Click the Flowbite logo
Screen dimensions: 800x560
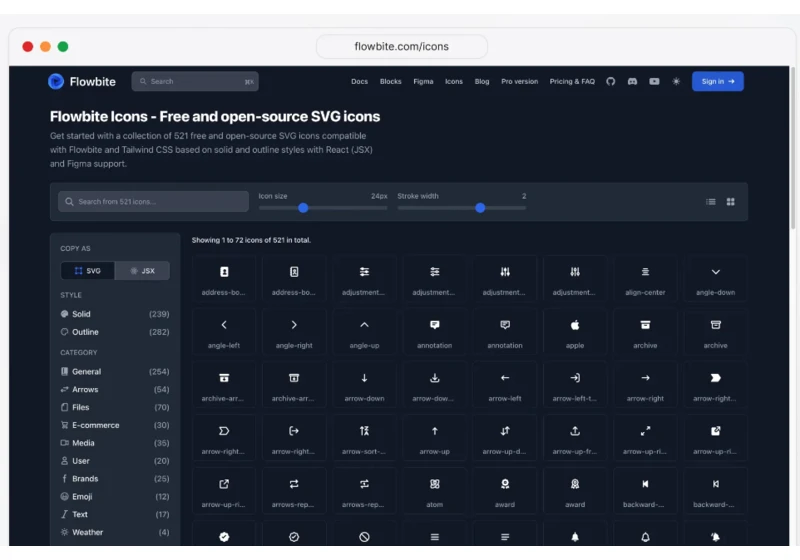pos(82,82)
